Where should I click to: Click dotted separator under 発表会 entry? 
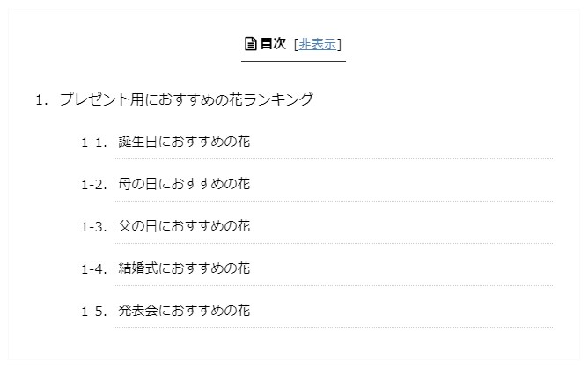pos(333,327)
